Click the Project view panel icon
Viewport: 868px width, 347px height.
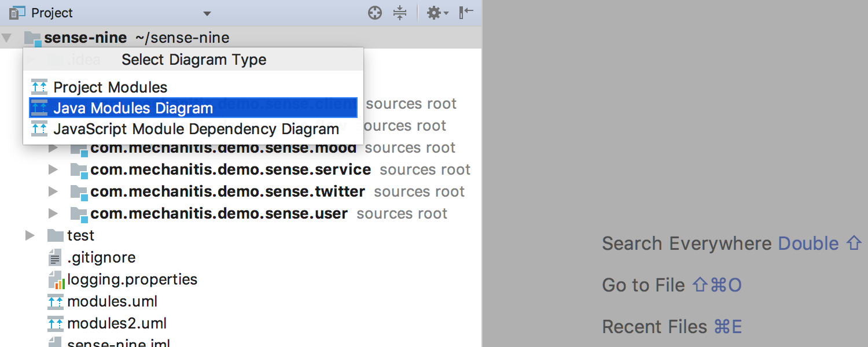[x=17, y=13]
